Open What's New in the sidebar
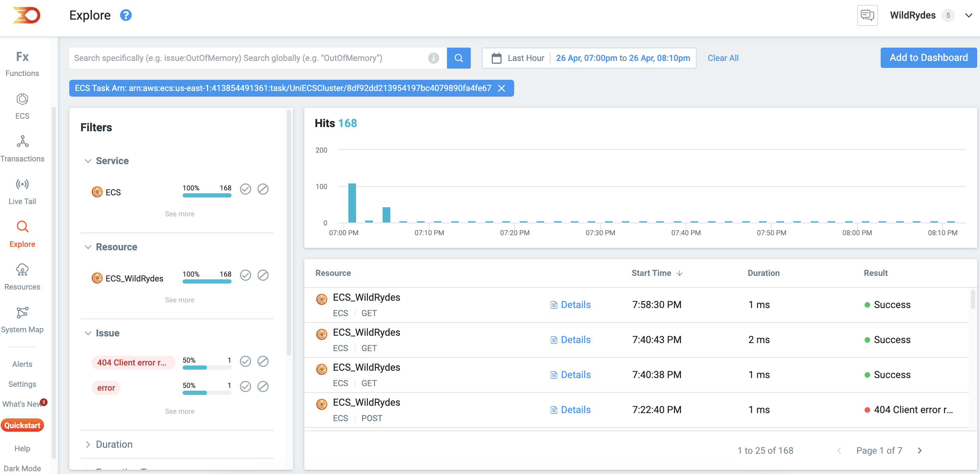The width and height of the screenshot is (980, 474). [22, 404]
